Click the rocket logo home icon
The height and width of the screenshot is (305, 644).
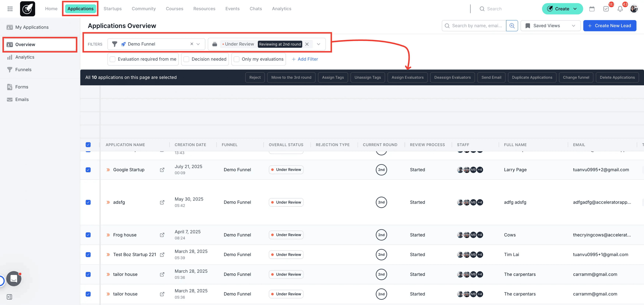point(27,9)
